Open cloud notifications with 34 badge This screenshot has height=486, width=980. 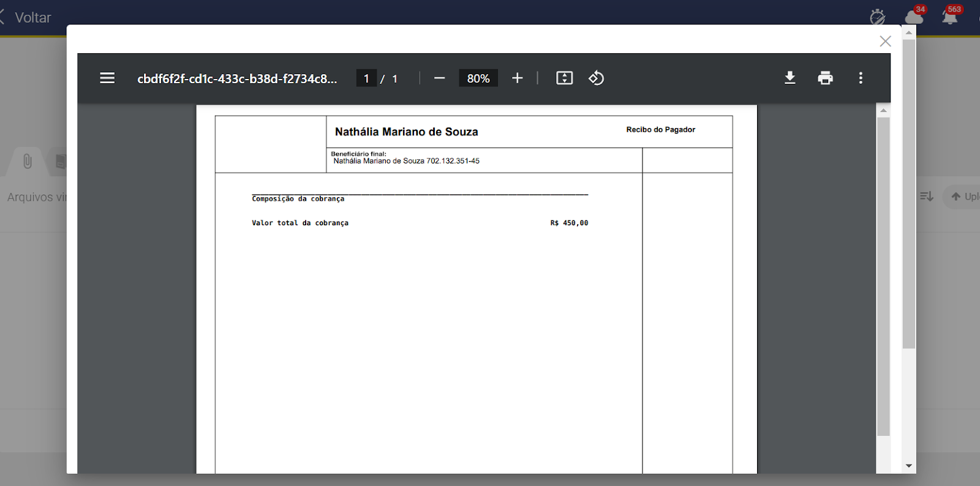point(913,17)
